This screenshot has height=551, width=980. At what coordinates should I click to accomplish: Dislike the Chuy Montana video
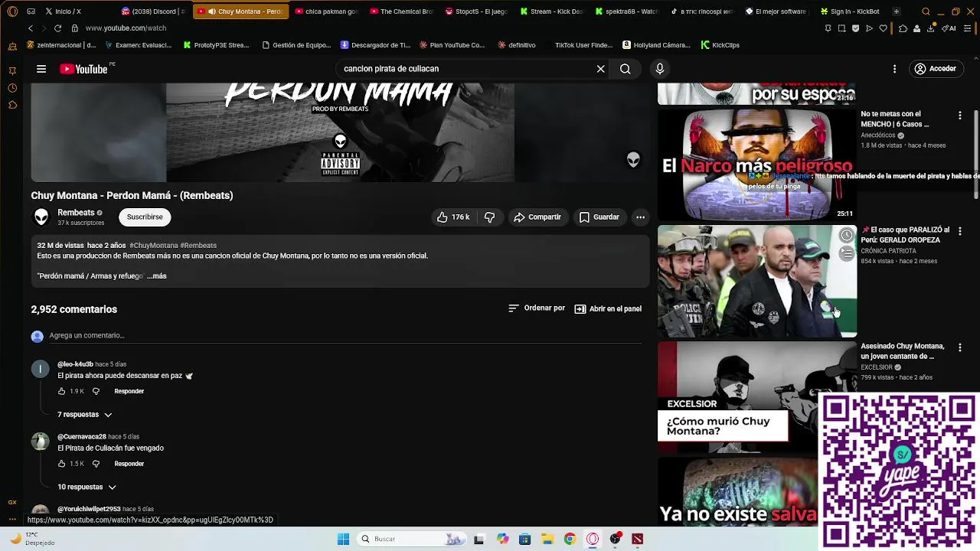tap(490, 217)
